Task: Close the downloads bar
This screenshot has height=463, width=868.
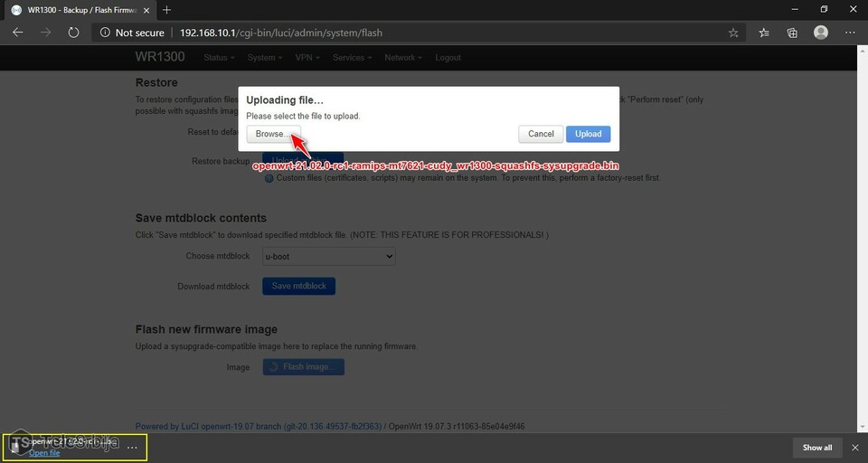Action: 855,448
